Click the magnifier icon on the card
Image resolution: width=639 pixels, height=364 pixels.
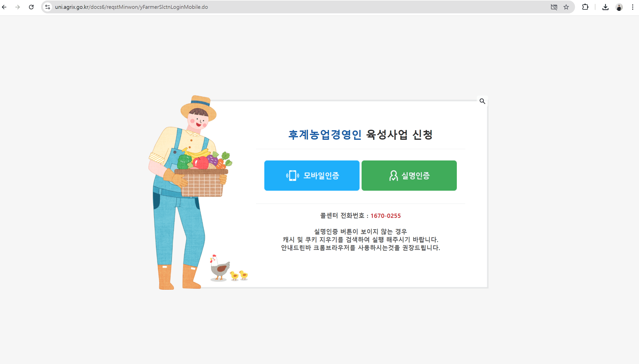click(482, 101)
